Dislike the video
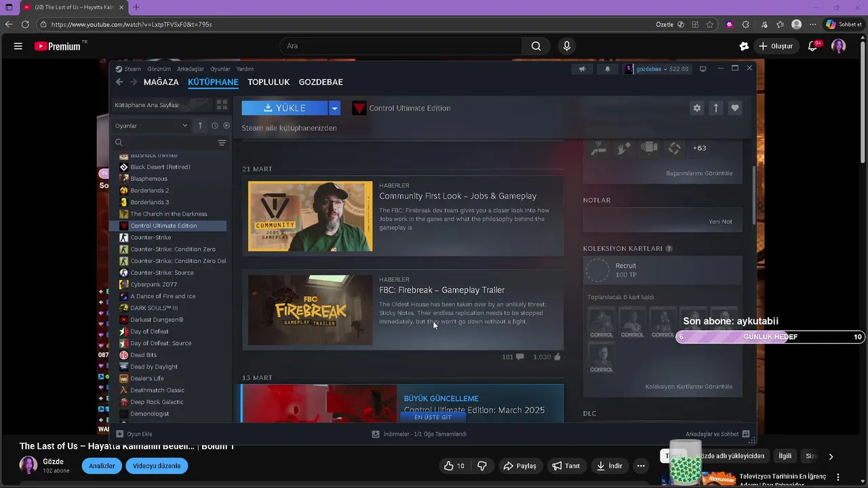868x488 pixels. pyautogui.click(x=482, y=466)
